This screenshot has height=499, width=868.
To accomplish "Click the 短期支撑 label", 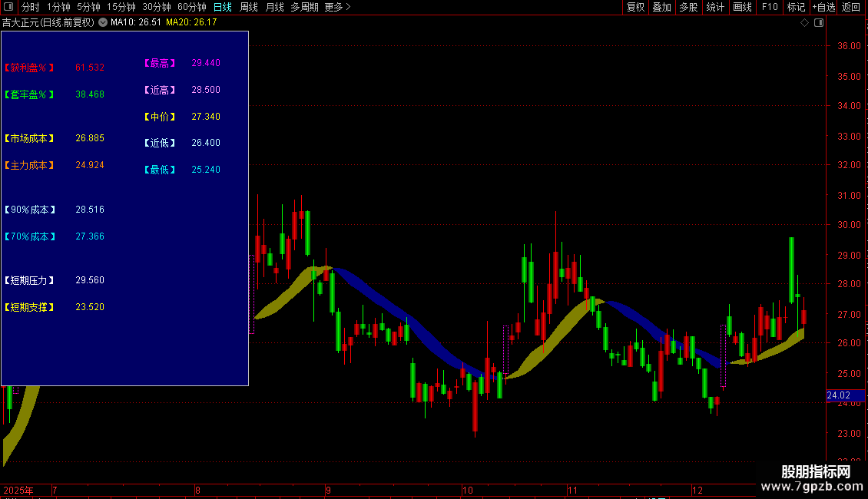I will pyautogui.click(x=28, y=307).
